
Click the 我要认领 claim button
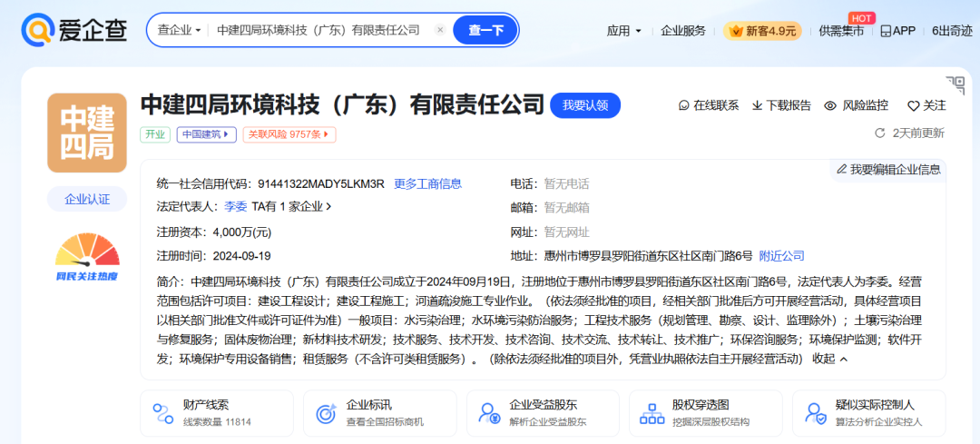click(x=585, y=105)
